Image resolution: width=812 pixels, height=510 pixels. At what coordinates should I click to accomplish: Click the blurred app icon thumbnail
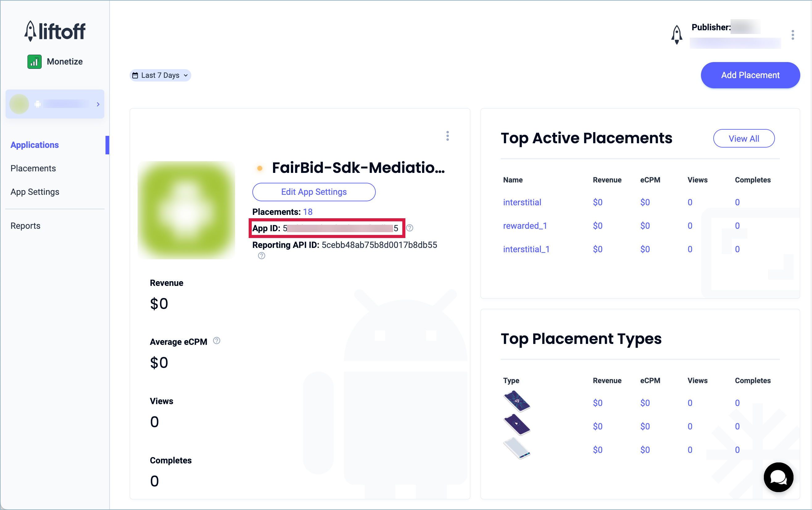pos(186,210)
